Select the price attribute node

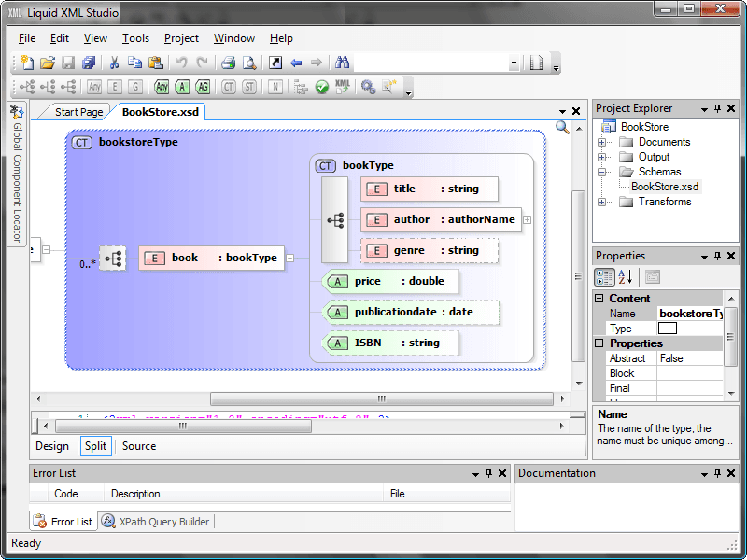coord(390,282)
